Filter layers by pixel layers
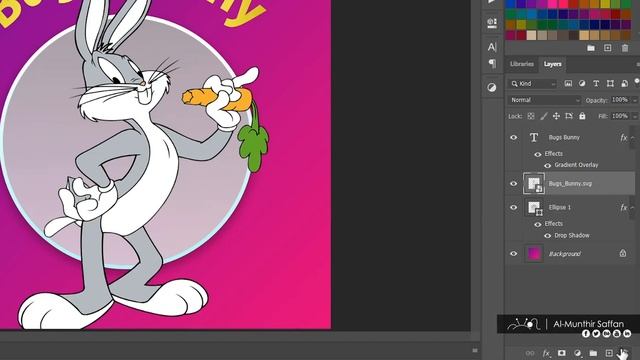This screenshot has width=640, height=360. tap(568, 84)
